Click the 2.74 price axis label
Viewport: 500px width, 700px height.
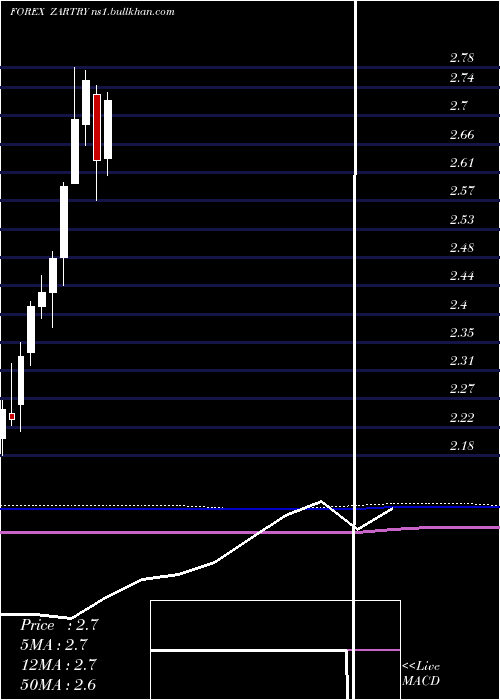[462, 78]
